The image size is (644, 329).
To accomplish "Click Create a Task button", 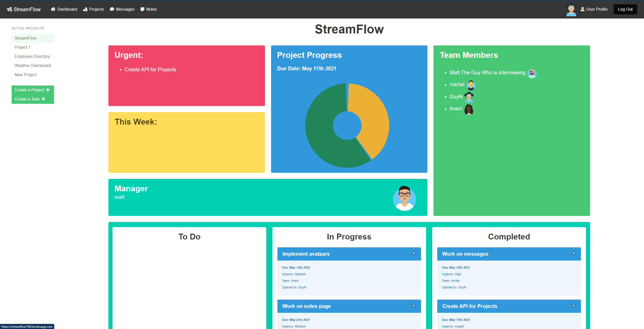I will click(30, 99).
